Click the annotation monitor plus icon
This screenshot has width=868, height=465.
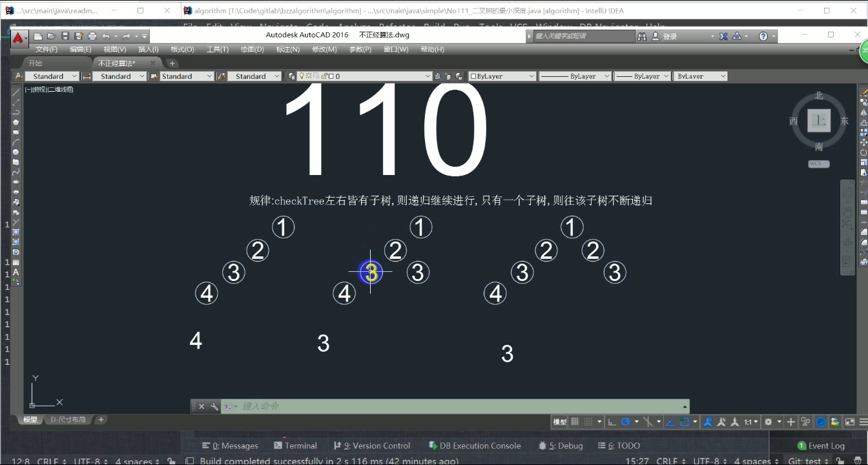point(790,422)
